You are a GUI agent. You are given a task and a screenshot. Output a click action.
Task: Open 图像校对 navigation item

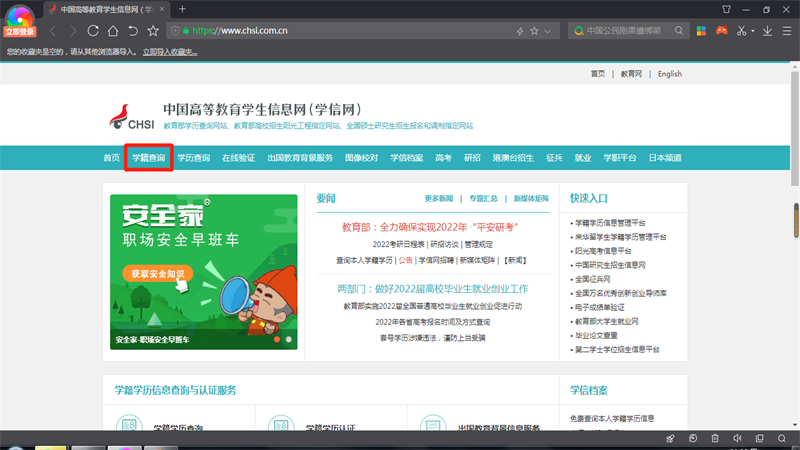[362, 158]
